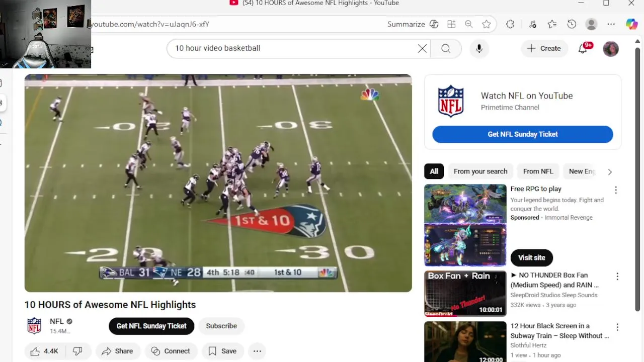Click the video title 10 HOURS of Awesome NFL Highlights
644x362 pixels.
tap(110, 305)
